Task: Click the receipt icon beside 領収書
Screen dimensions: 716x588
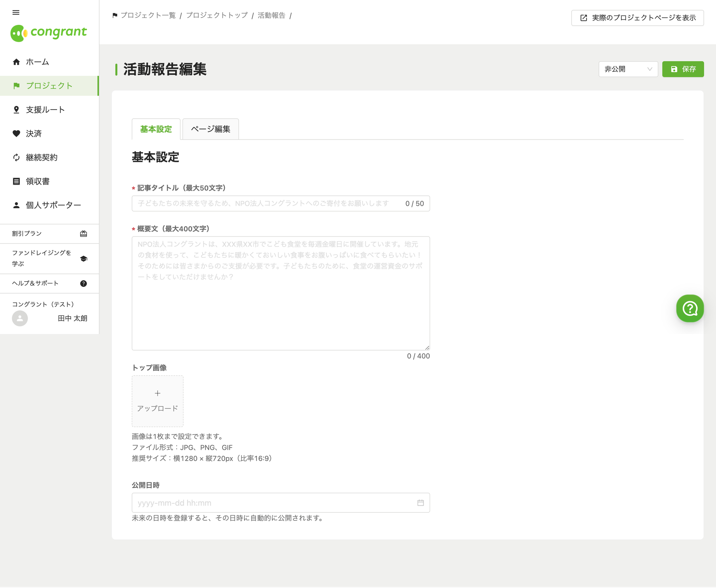Action: point(16,181)
